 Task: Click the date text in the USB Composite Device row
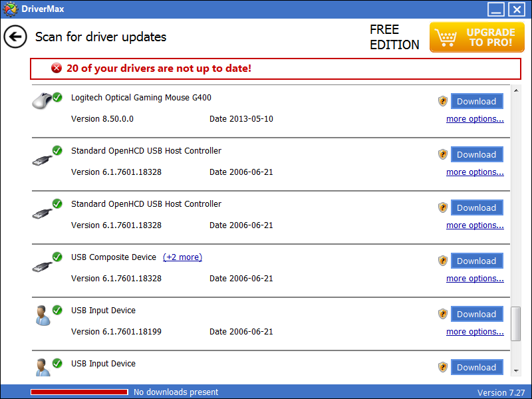tap(241, 279)
